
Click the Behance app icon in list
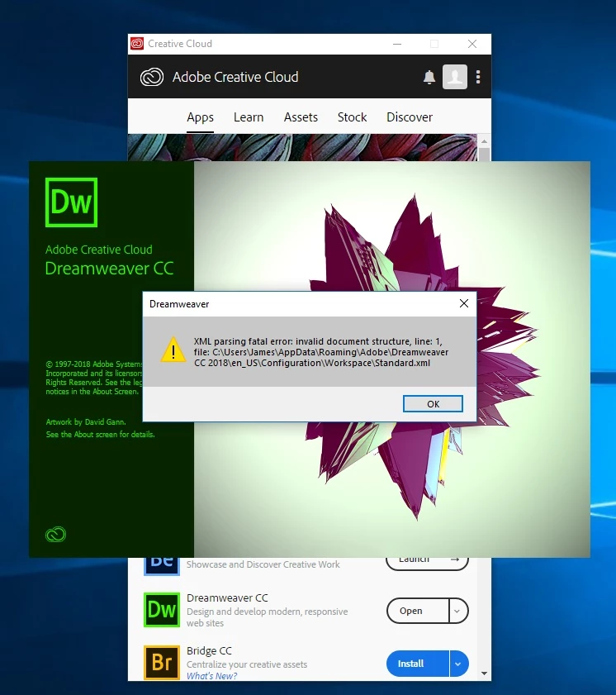[x=162, y=566]
